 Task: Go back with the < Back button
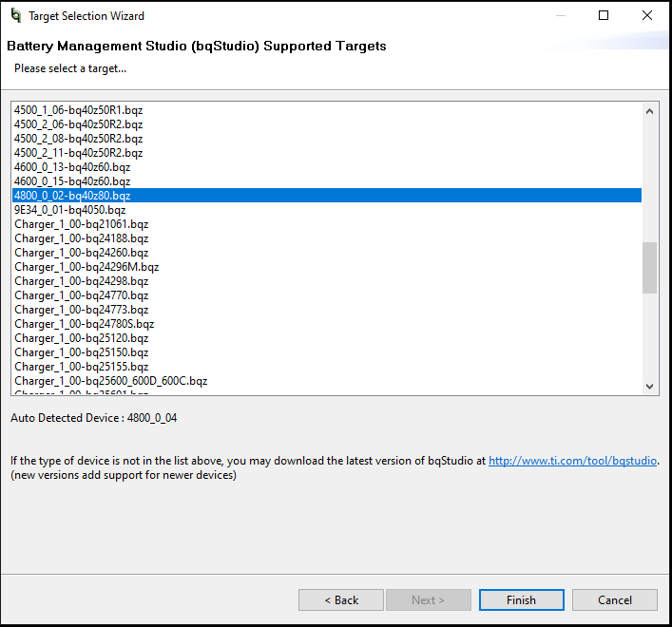pos(341,600)
